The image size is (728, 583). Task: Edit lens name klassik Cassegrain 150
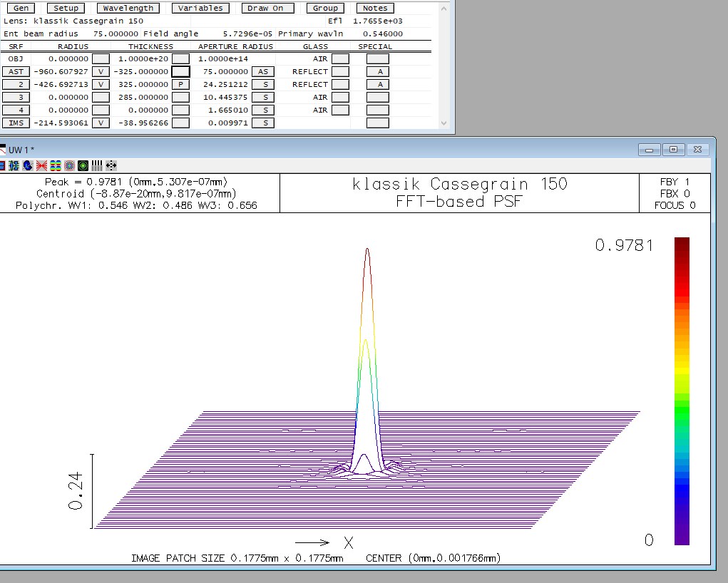(x=88, y=21)
